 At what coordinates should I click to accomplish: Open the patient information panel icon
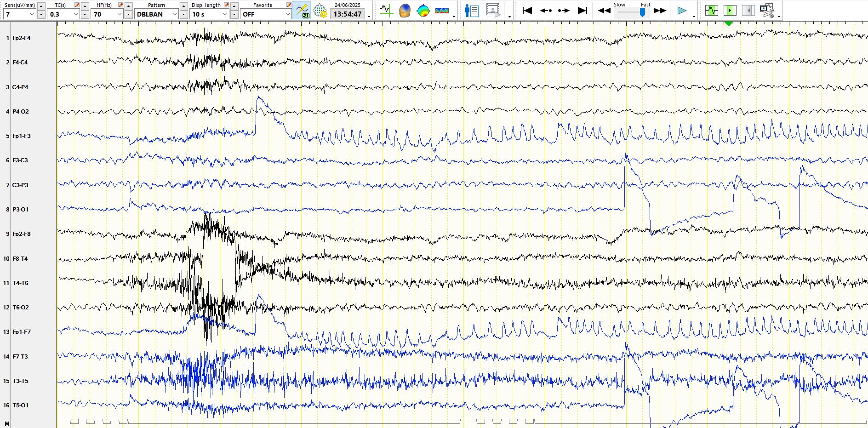click(x=472, y=11)
